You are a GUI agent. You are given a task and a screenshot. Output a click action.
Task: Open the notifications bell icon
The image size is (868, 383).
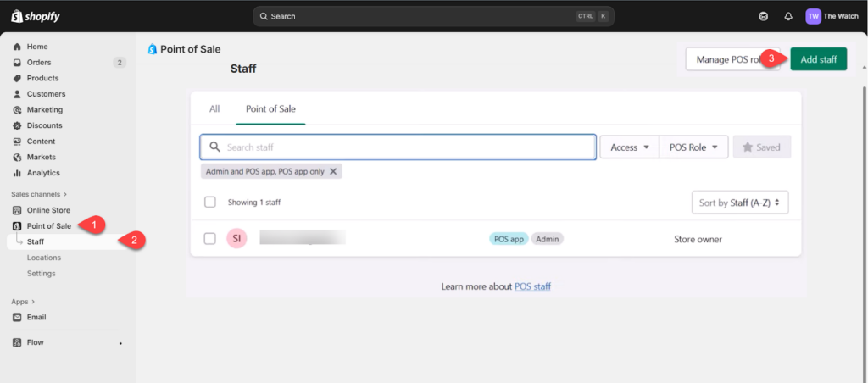pos(788,16)
